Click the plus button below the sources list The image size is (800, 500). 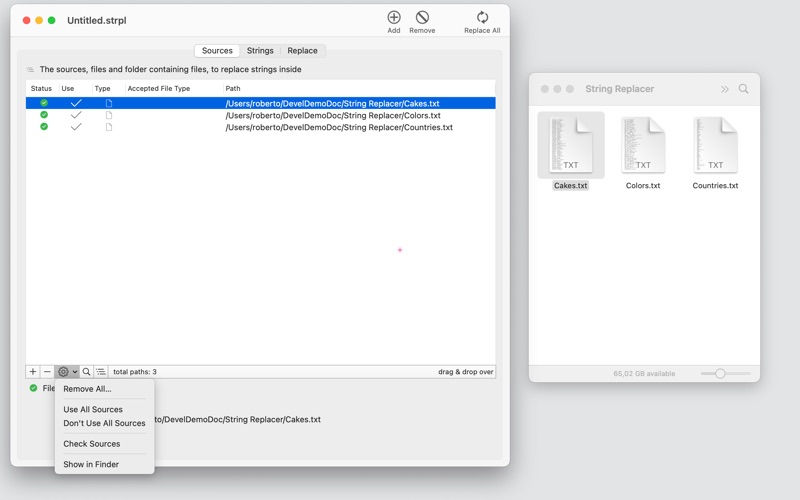point(33,371)
